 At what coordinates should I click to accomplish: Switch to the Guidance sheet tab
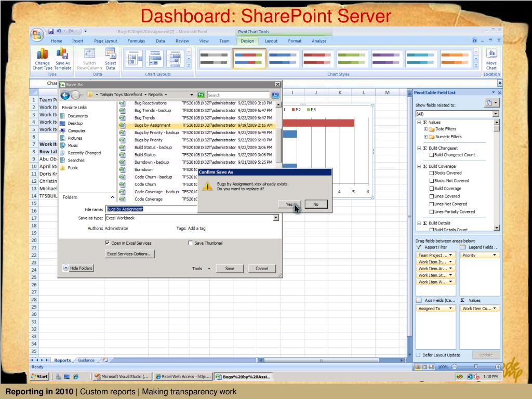[x=86, y=360]
